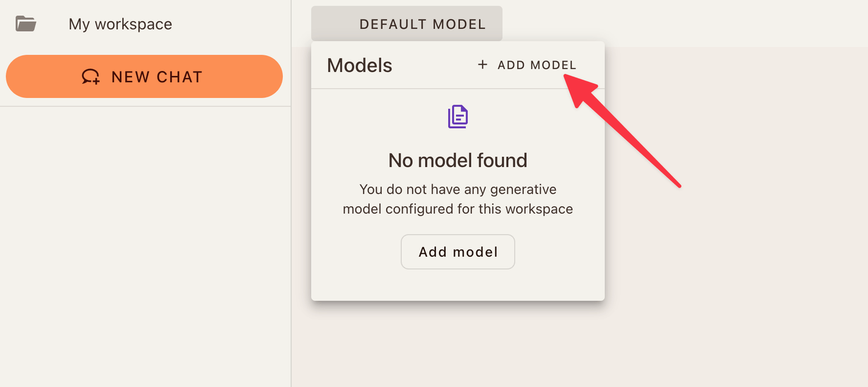Click the horizontal divider below New Chat
Viewport: 868px width, 387px height.
[x=144, y=106]
